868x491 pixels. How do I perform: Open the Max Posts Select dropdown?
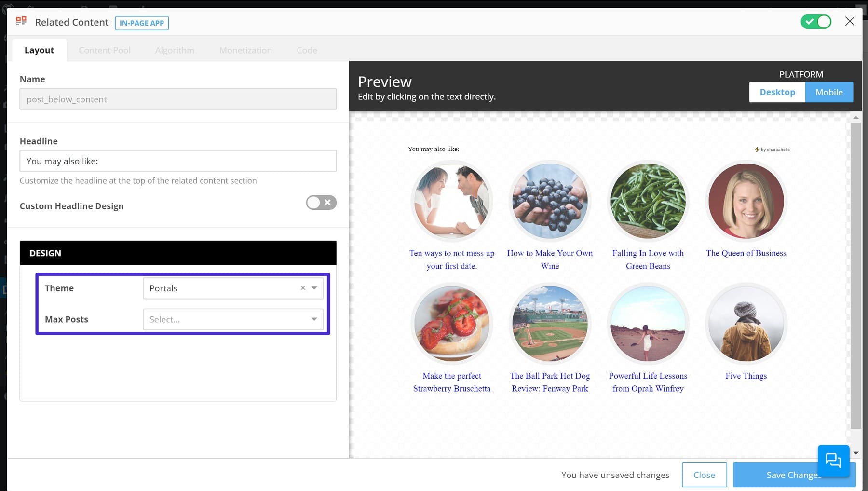click(x=233, y=319)
